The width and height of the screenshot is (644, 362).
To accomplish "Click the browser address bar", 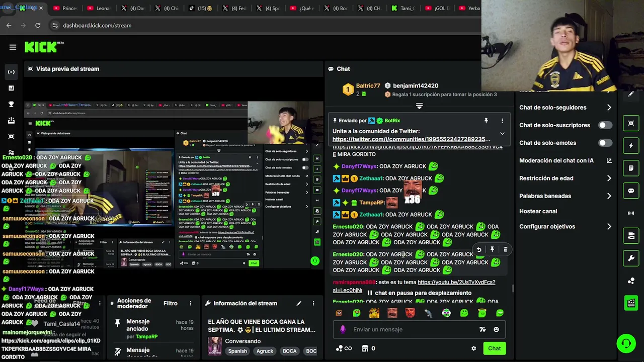I will tap(262, 25).
